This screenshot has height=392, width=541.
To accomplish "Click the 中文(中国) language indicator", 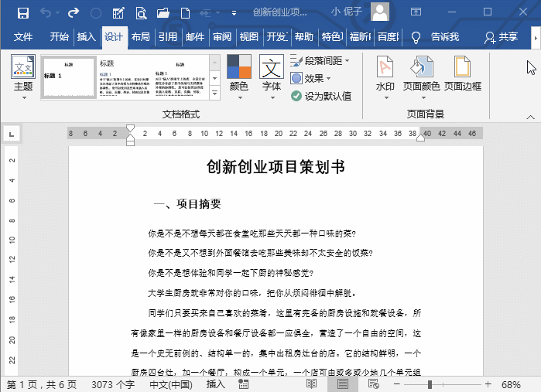I will coord(171,384).
